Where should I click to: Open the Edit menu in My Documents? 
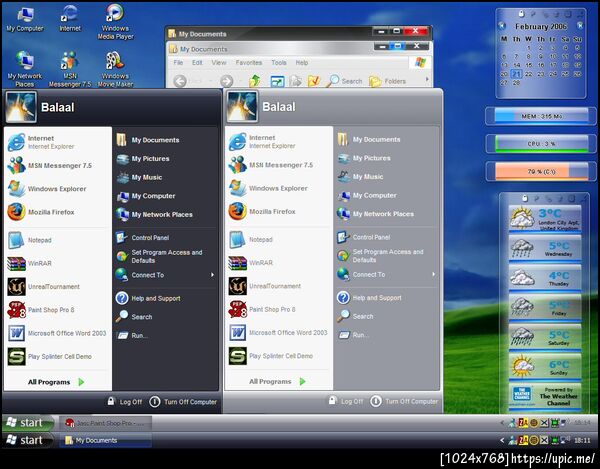197,62
